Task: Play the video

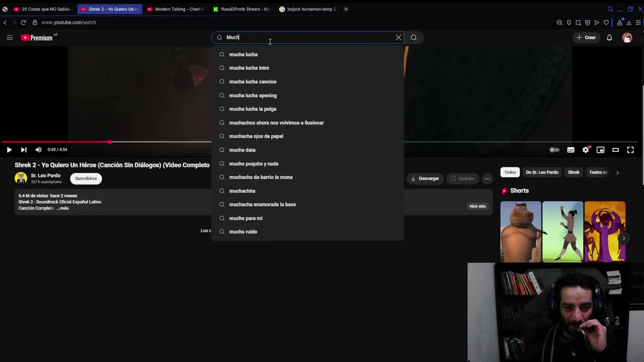Action: [x=9, y=150]
